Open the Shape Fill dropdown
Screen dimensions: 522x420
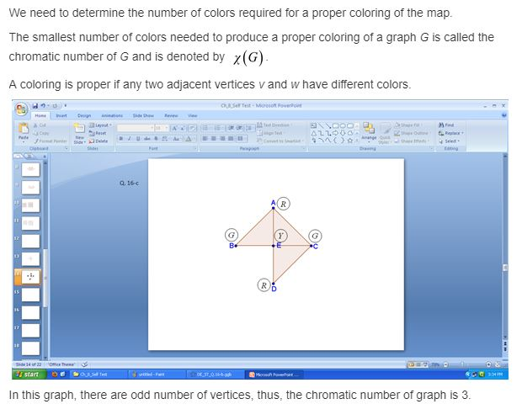point(409,125)
